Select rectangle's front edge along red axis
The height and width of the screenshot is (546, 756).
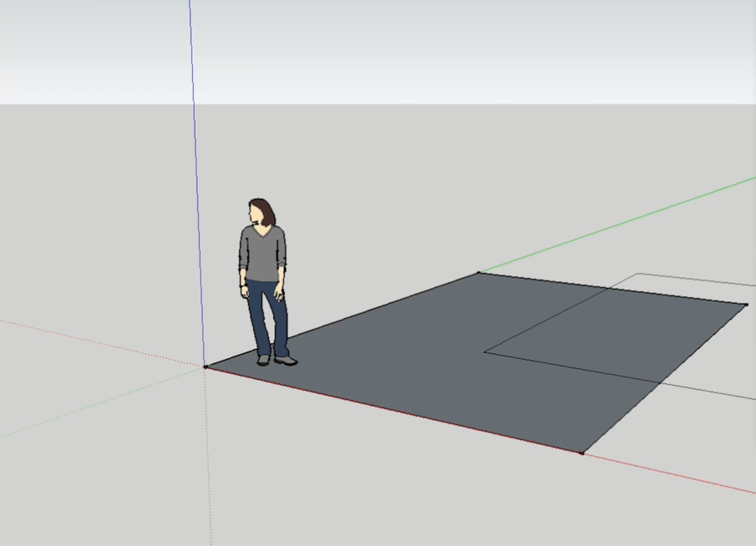393,409
